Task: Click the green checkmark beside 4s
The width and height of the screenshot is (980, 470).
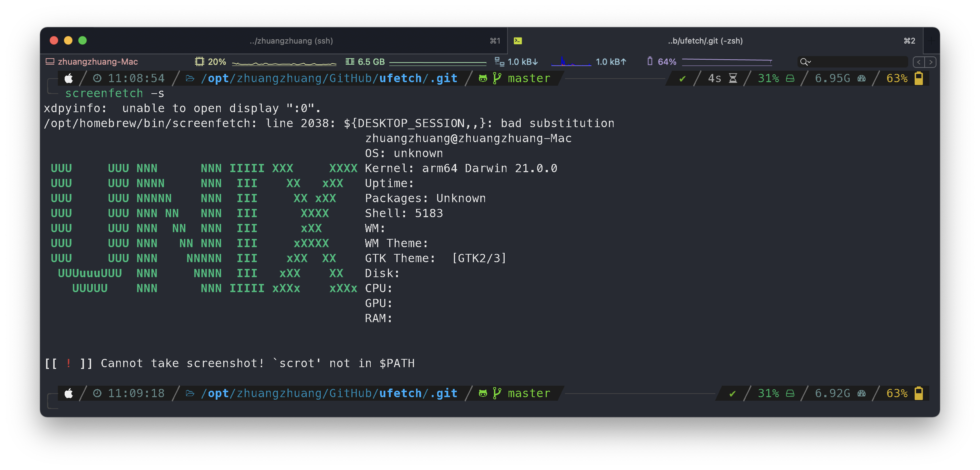Action: [682, 79]
